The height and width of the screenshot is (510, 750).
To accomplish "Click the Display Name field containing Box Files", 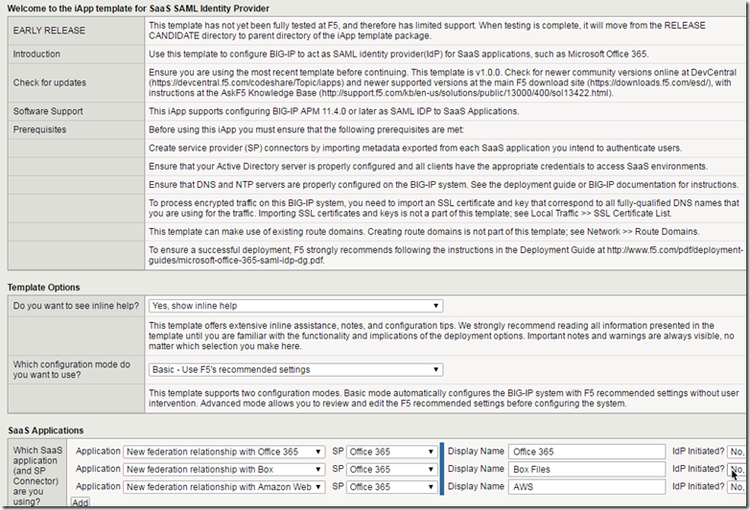I will (x=587, y=469).
